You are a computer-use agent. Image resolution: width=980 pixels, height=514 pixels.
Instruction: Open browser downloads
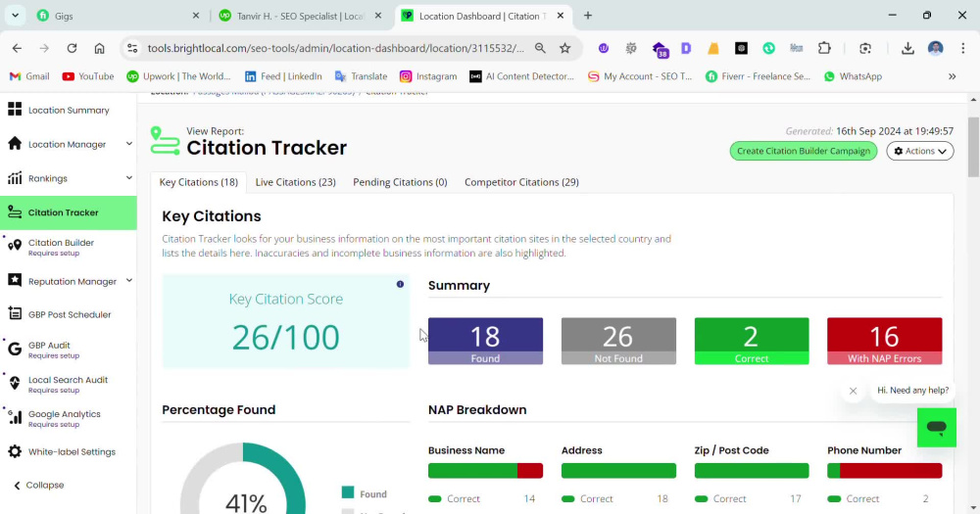tap(907, 48)
